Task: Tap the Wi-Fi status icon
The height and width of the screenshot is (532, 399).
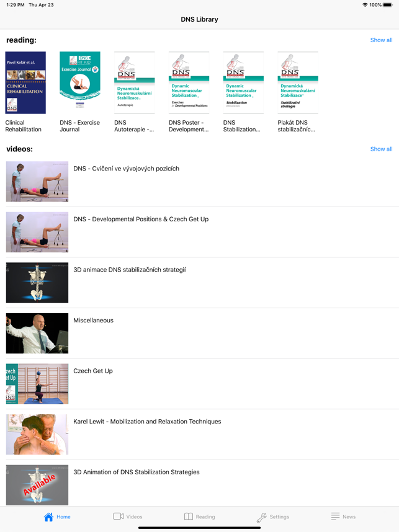Action: [365, 5]
